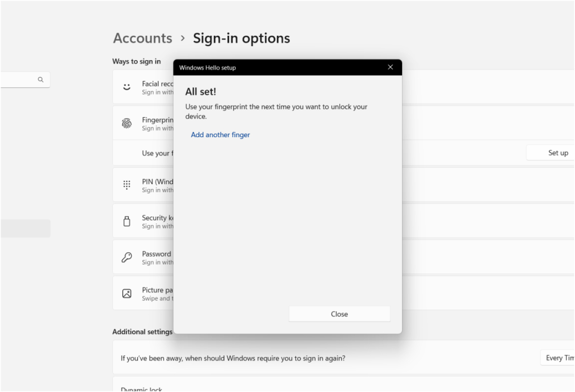Dismiss Windows Hello setup via the X icon

point(390,67)
